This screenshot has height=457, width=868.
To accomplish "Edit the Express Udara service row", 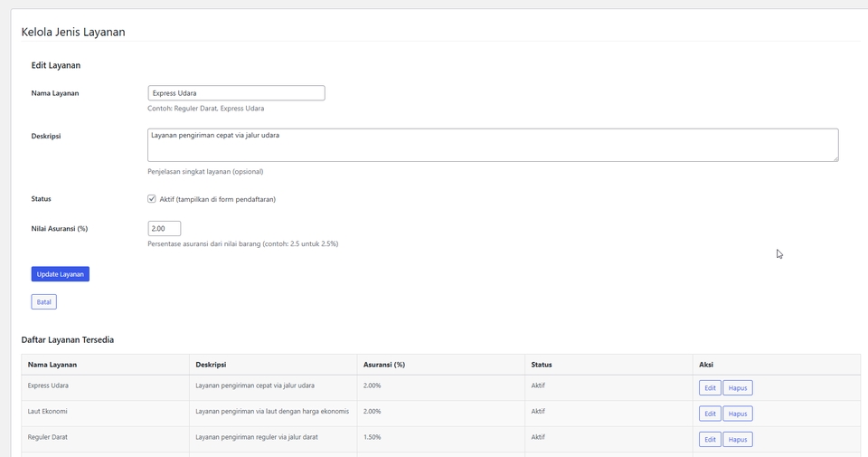I will point(710,387).
